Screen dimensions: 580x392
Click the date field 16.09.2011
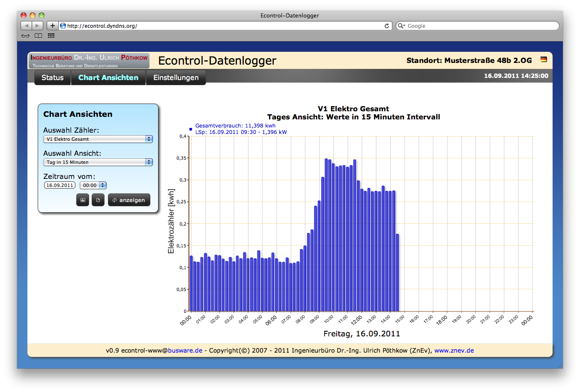pyautogui.click(x=60, y=185)
